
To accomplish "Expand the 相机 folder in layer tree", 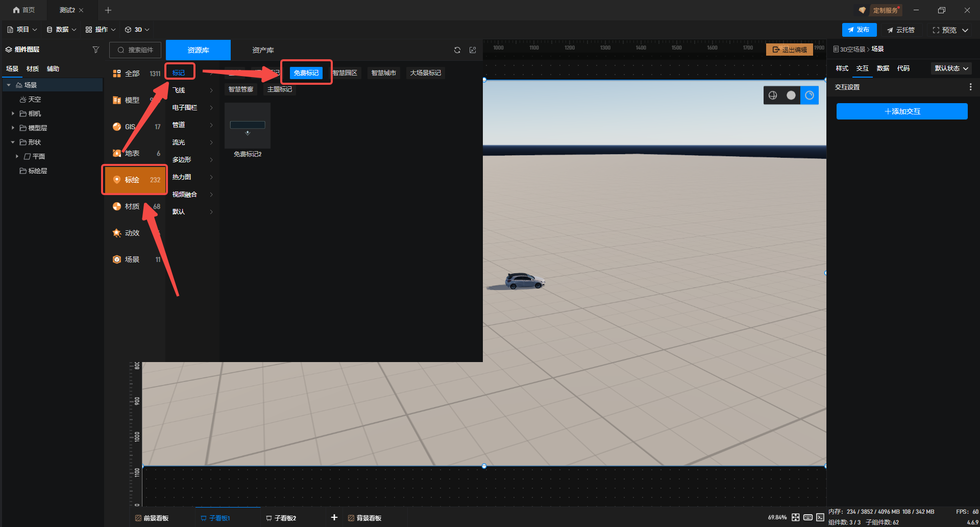I will [x=13, y=113].
